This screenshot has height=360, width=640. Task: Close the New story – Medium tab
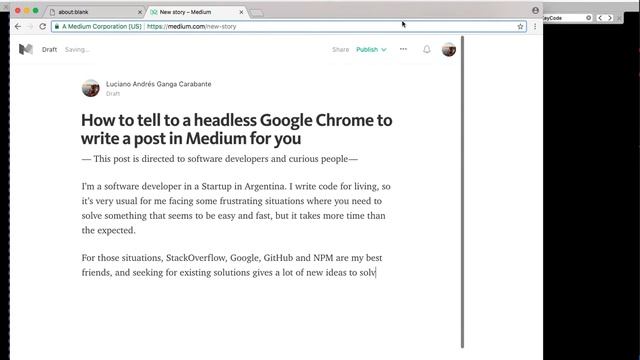coord(241,12)
